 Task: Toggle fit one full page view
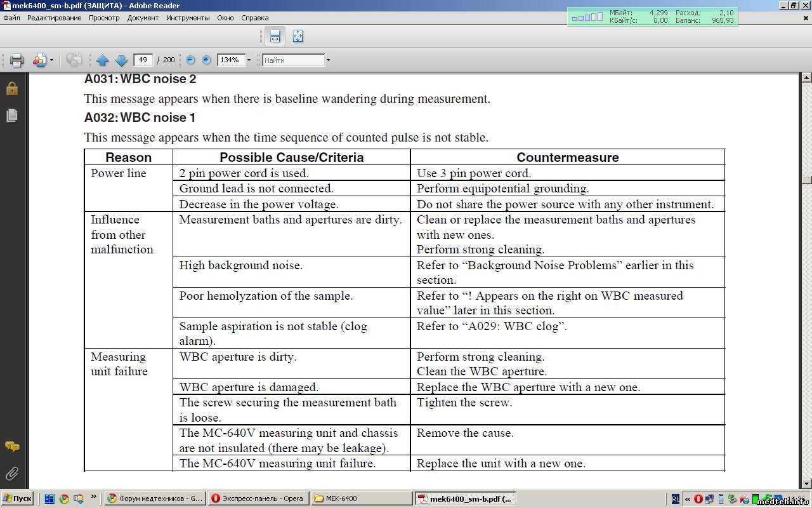(298, 36)
